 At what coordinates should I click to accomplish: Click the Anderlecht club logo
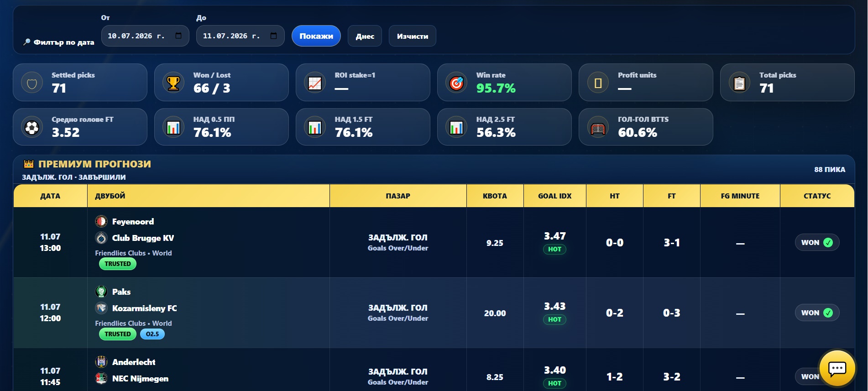(x=101, y=362)
